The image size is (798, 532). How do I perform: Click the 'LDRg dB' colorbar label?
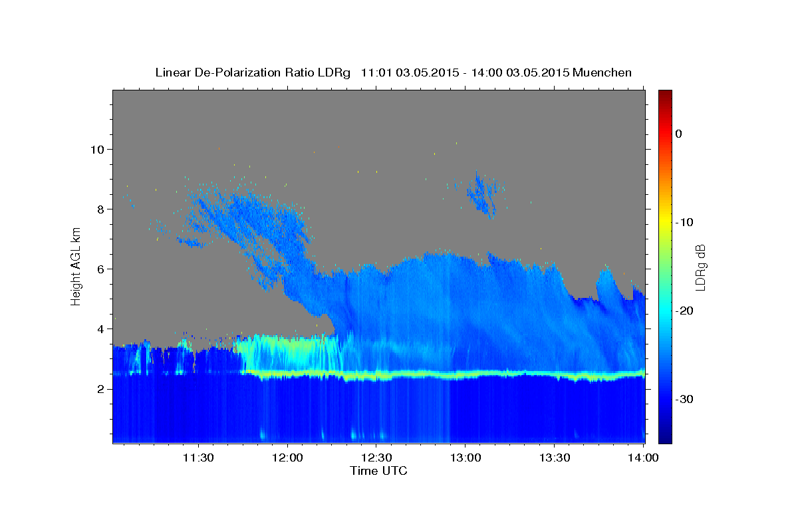700,267
